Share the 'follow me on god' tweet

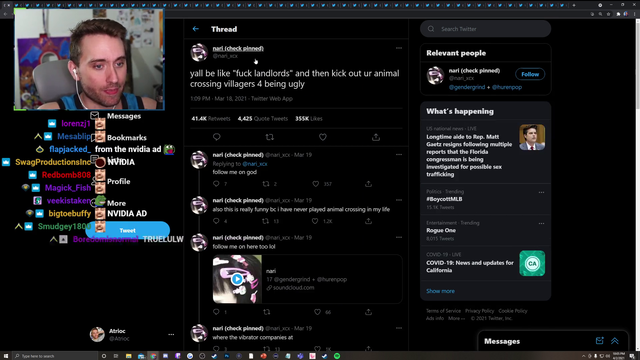369,184
